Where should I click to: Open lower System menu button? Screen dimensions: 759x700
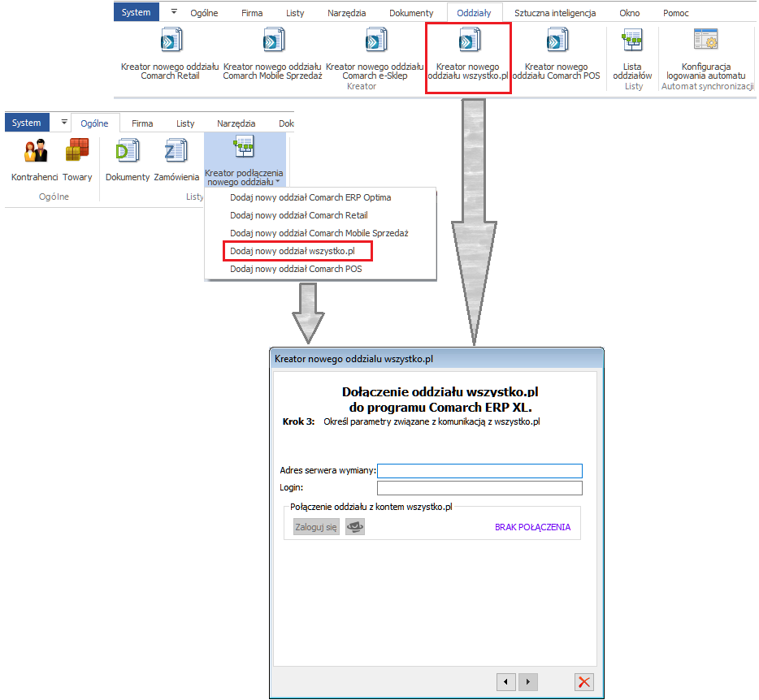pyautogui.click(x=27, y=123)
